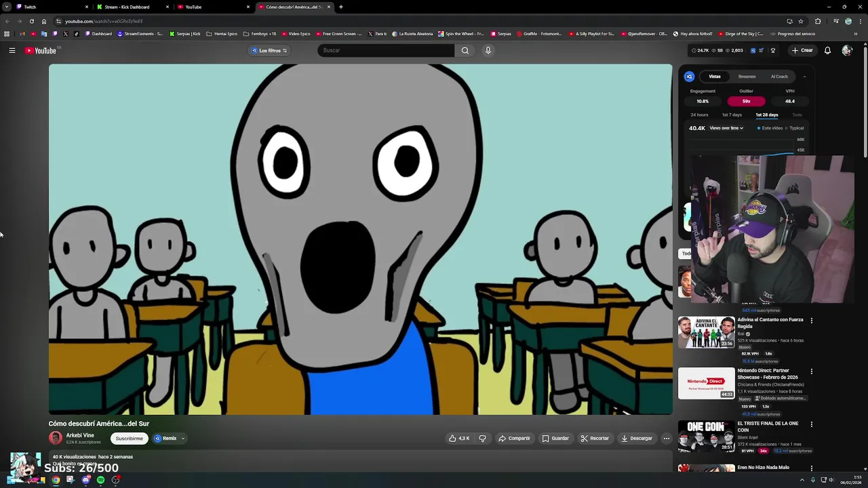Toggle Este video series in chart legend
Image resolution: width=868 pixels, height=488 pixels.
tap(770, 128)
